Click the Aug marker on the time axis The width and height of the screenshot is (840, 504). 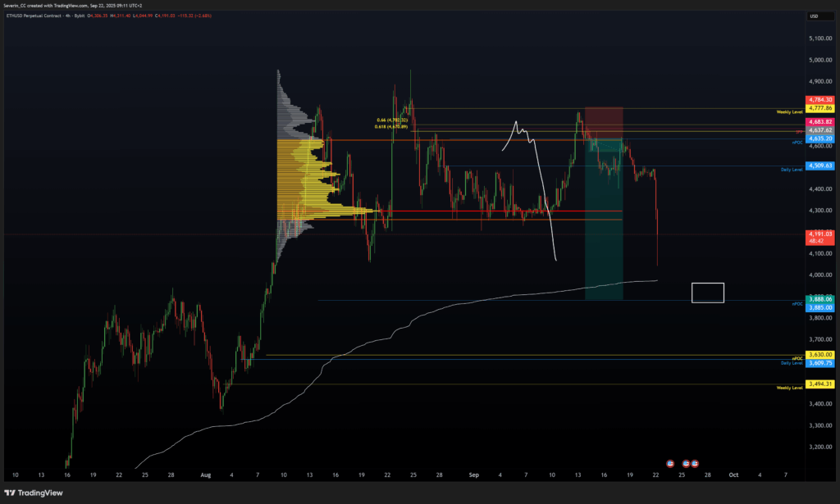click(205, 474)
